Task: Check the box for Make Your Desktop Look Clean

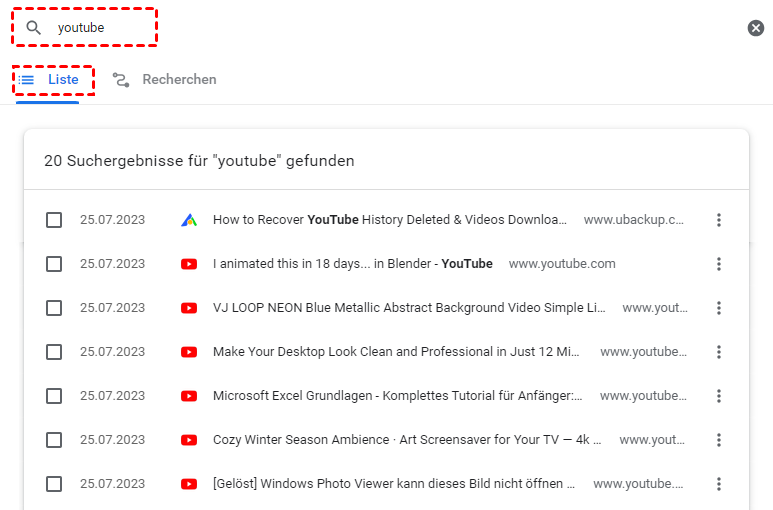Action: coord(54,352)
